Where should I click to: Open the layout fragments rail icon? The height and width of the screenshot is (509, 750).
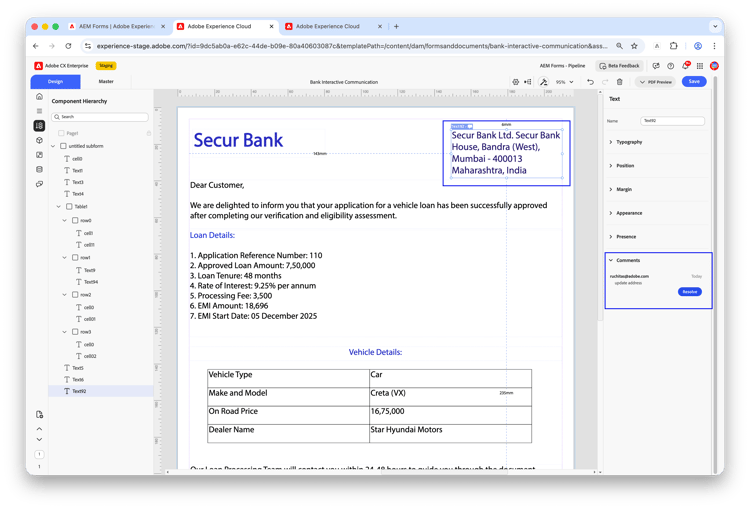pos(39,155)
